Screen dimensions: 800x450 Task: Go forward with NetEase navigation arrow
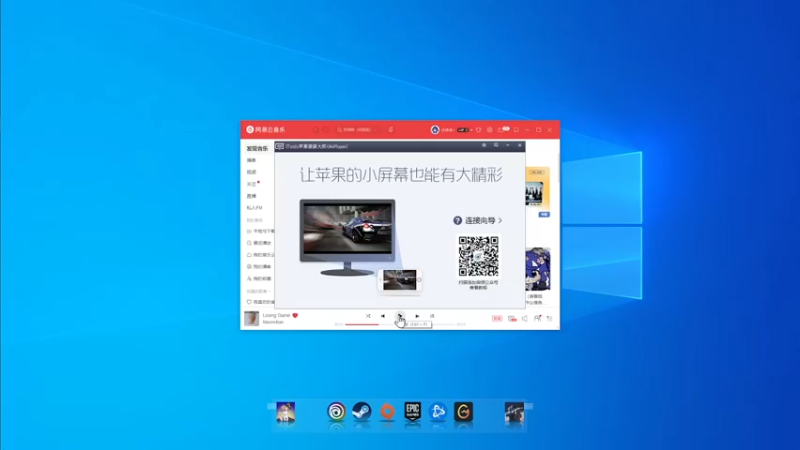click(326, 130)
